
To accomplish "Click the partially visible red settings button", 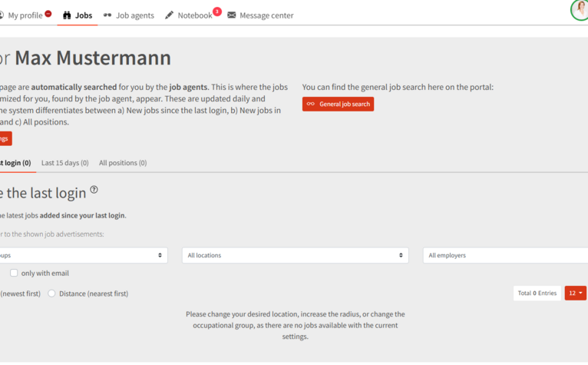I will point(5,138).
